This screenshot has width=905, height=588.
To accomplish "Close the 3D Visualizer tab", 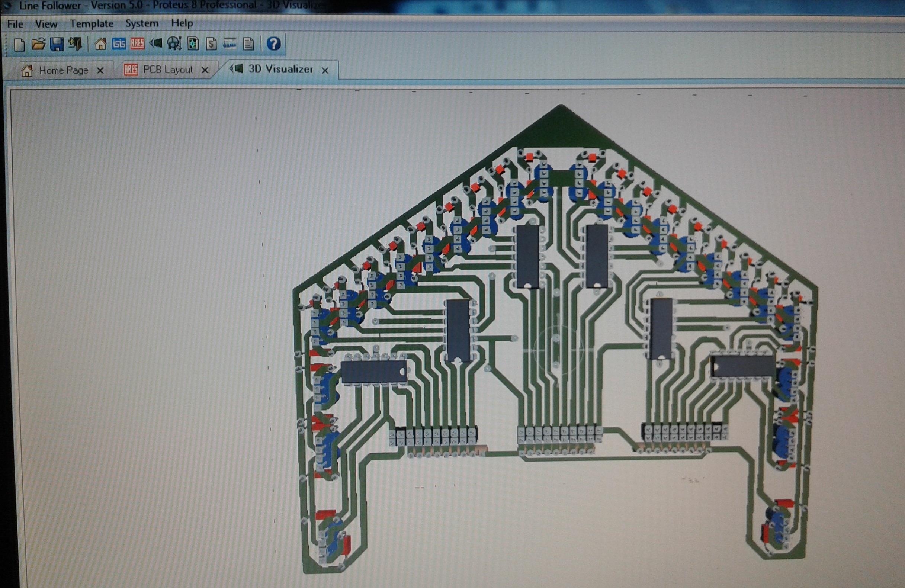I will point(325,70).
